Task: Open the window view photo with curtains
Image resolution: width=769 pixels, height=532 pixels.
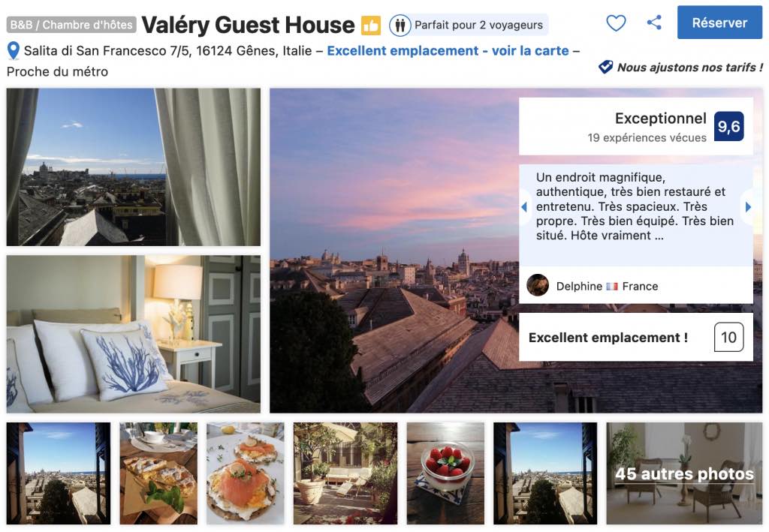Action: tap(134, 167)
